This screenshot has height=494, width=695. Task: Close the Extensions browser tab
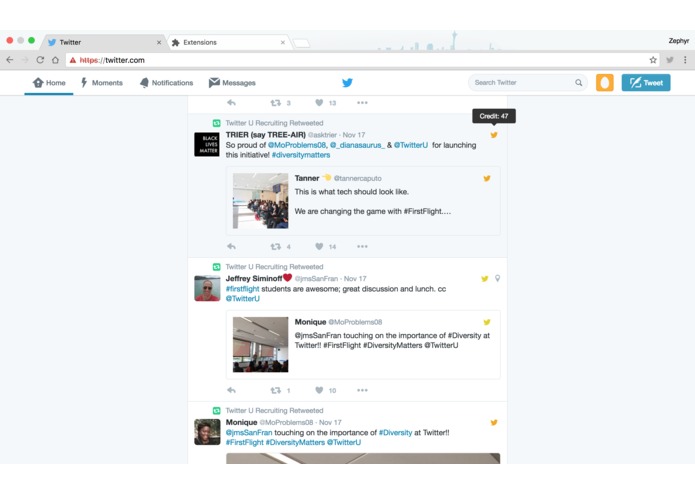[x=283, y=42]
